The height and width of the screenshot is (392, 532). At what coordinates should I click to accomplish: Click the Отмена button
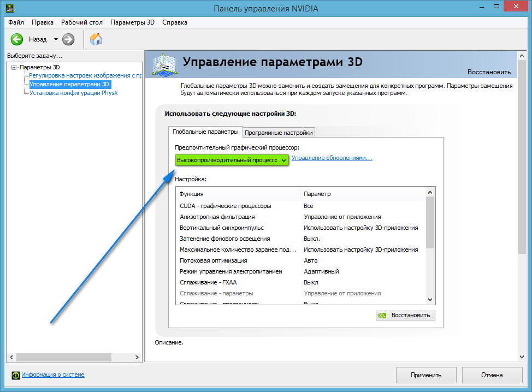[492, 375]
